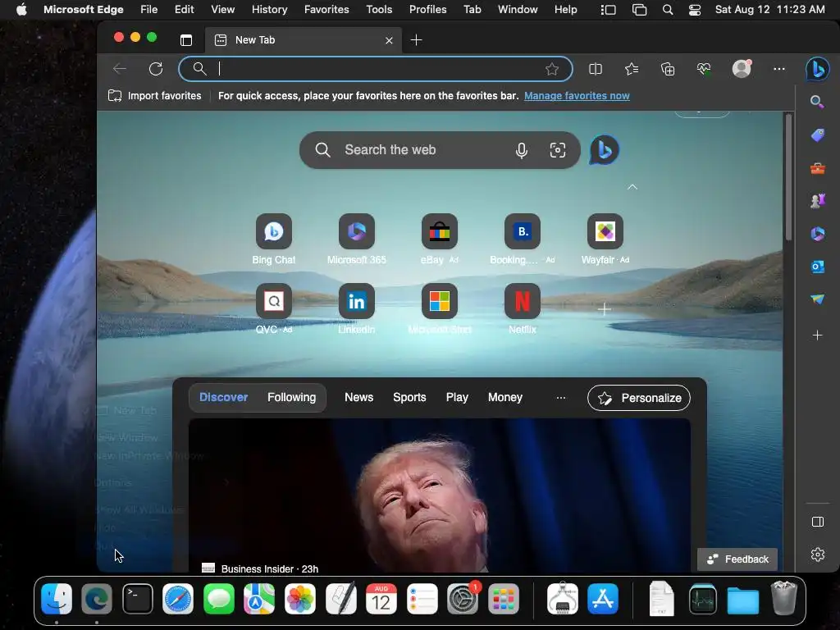Open sidebar Microsoft 365 icon
840x630 pixels.
(x=818, y=234)
